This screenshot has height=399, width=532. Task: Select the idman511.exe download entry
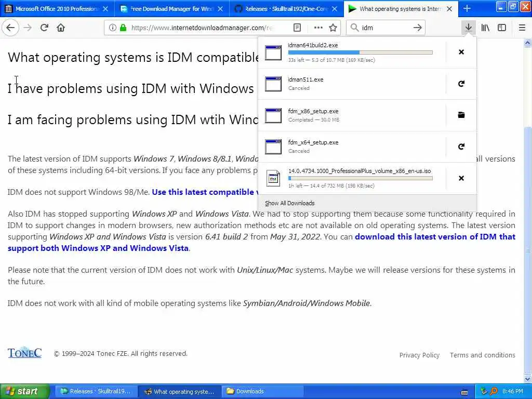(x=352, y=84)
